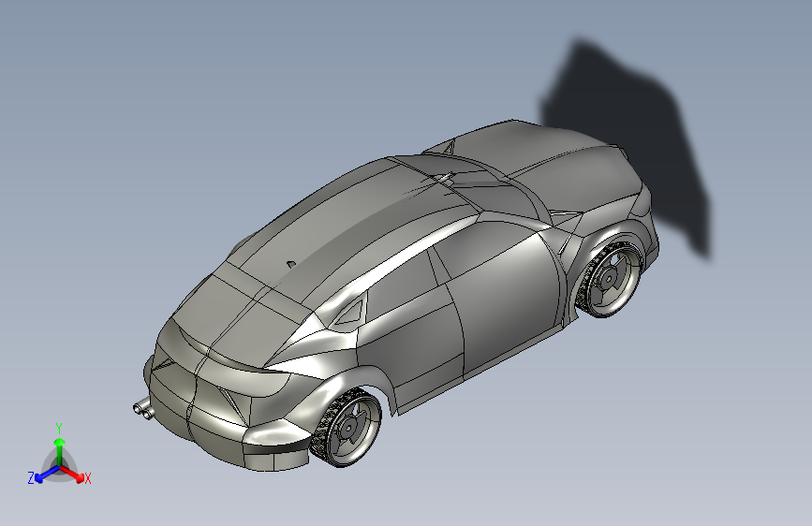This screenshot has width=812, height=526.
Task: Click the green Y axis of the triad
Action: point(60,452)
